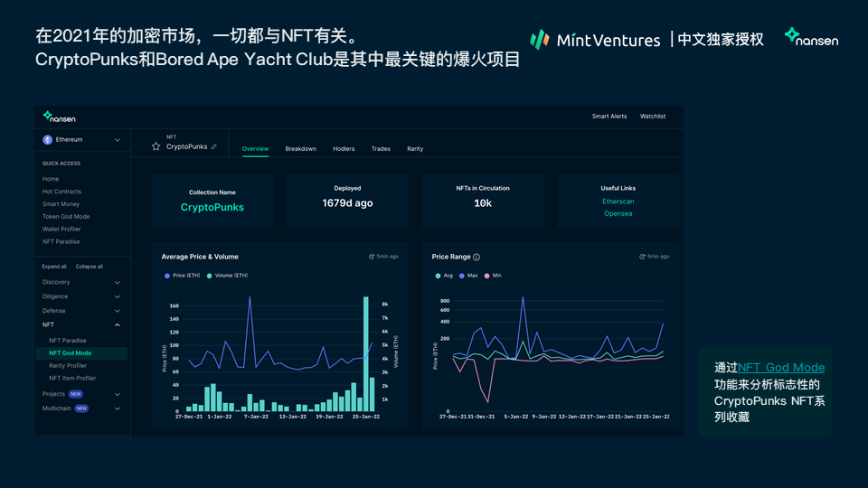The height and width of the screenshot is (488, 868).
Task: Click the '10k' NFTs in Circulation value
Action: coord(483,203)
